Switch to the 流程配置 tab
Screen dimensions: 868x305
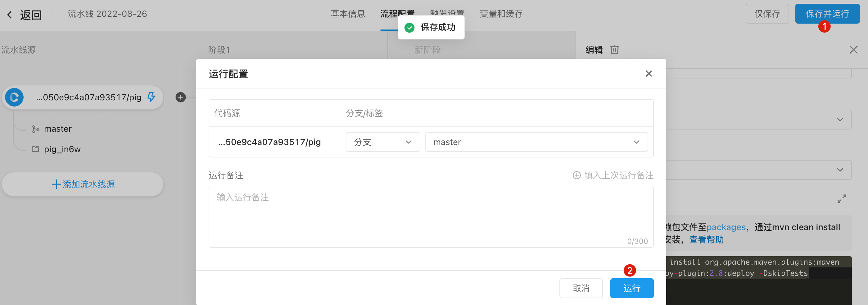point(397,14)
